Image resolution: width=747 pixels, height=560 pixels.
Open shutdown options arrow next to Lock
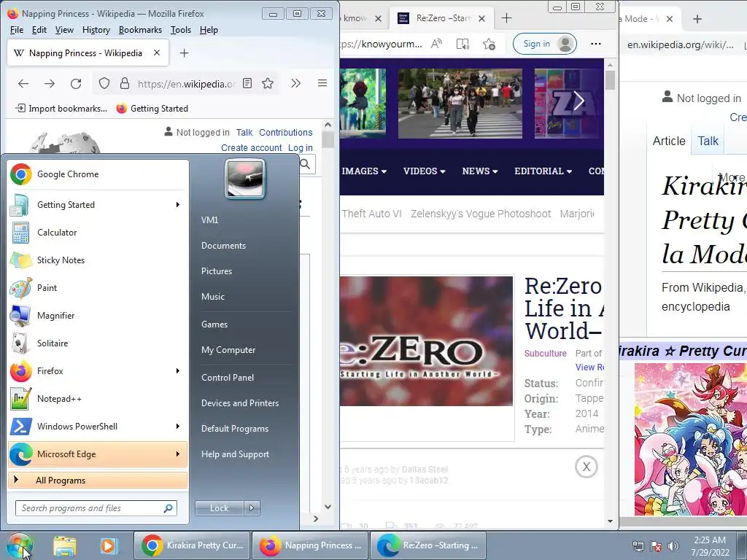pyautogui.click(x=252, y=508)
